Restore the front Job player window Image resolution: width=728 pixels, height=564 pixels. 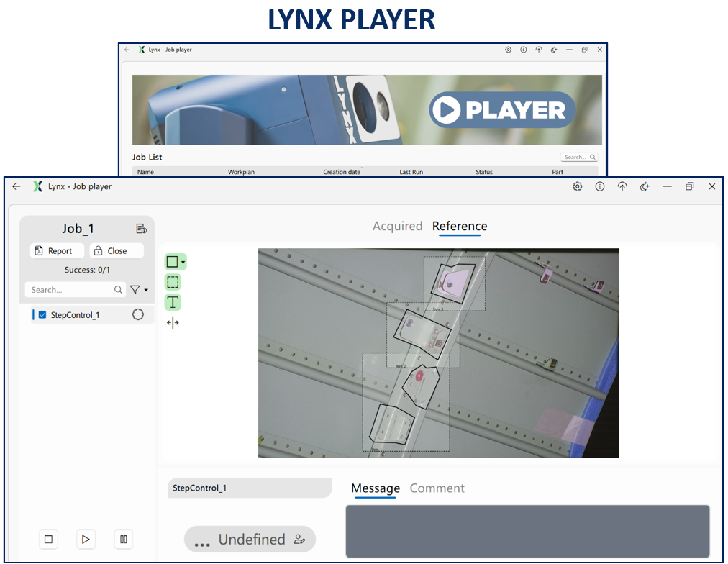tap(689, 186)
